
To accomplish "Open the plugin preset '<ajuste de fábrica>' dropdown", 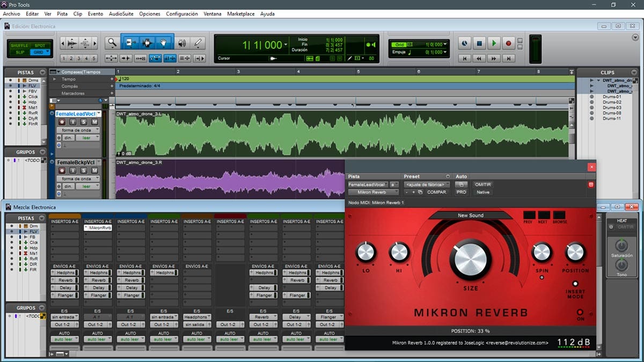I will [426, 184].
